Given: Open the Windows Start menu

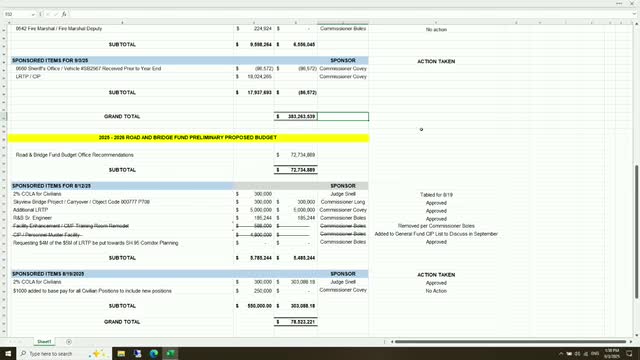Looking at the screenshot, I should [8, 353].
